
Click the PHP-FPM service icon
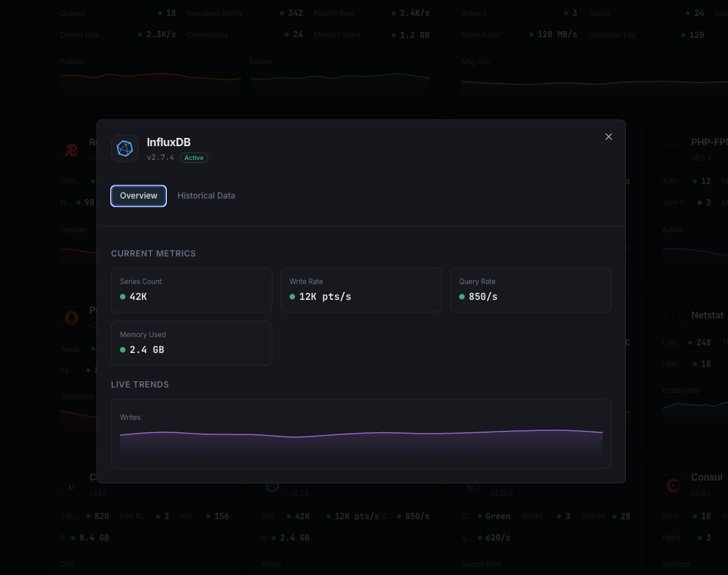[673, 150]
